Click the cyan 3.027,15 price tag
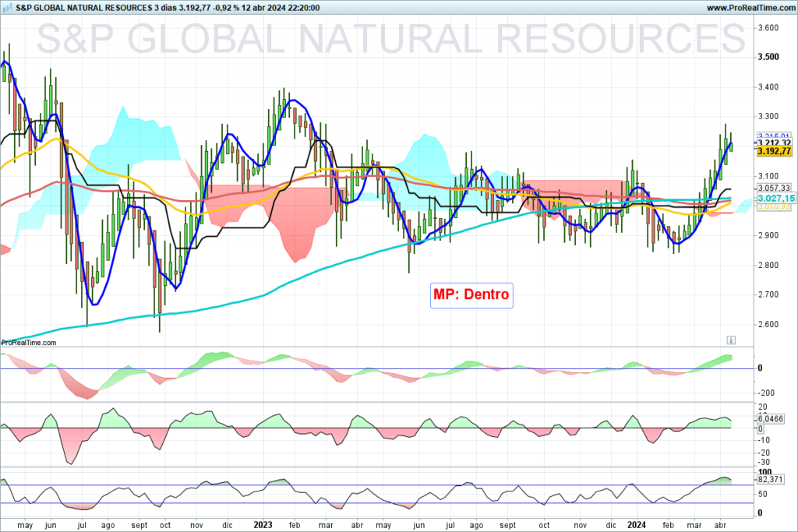798x532 pixels. point(775,199)
